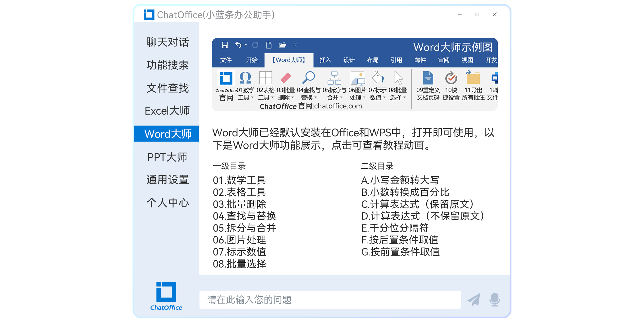Screen dimensions: 644x322
Task: Open 11导出所有批注 export comments tool
Action: [x=473, y=78]
